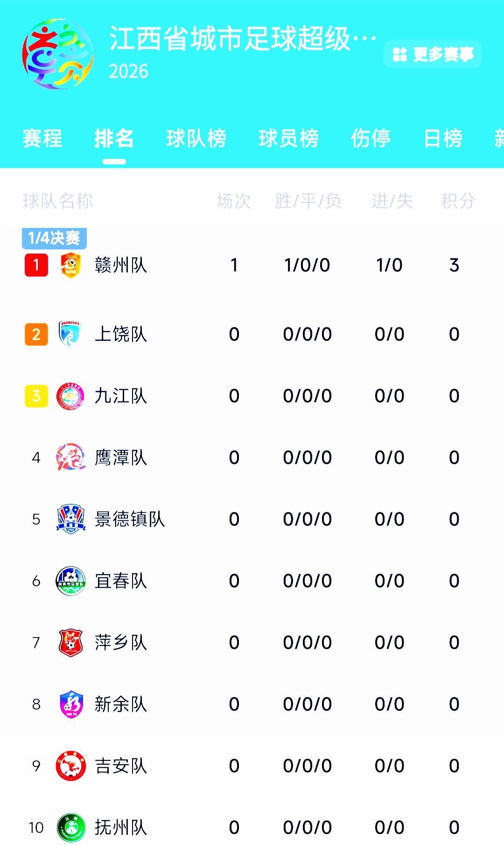Open the 景德镇队 team name link
The image size is (504, 845).
[x=130, y=519]
